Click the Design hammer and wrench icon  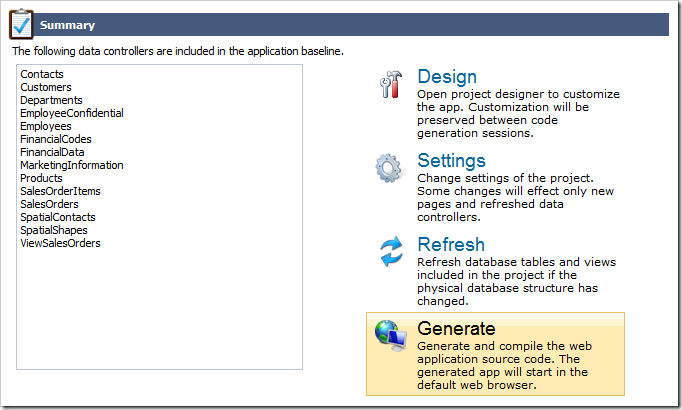click(391, 84)
